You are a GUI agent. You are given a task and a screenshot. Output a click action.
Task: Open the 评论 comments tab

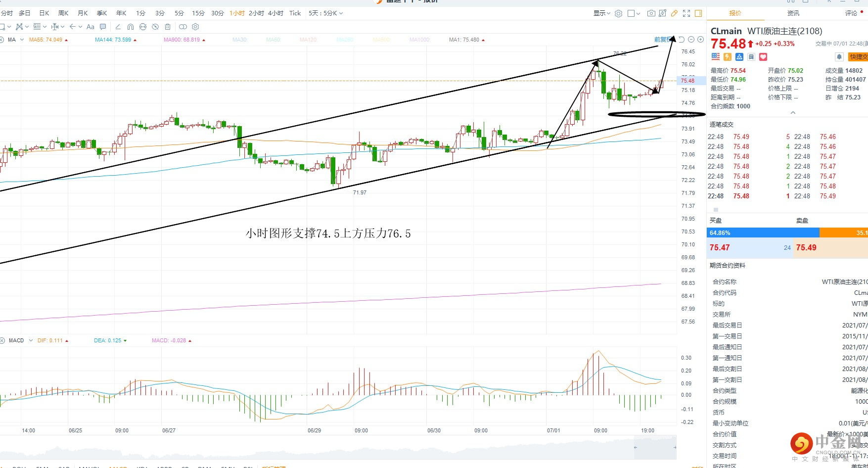[851, 13]
